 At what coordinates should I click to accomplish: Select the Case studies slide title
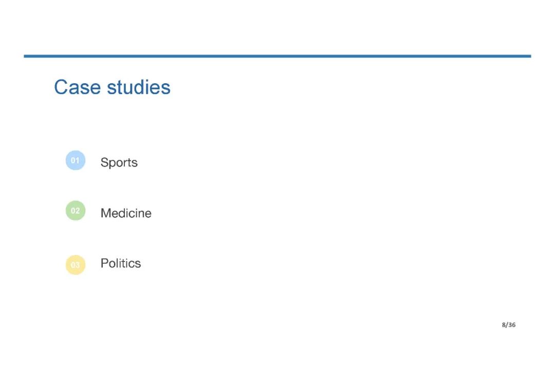(x=112, y=87)
